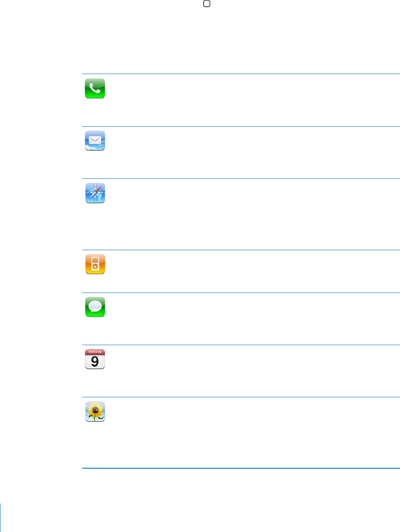400x532 pixels.
Task: Launch the Safari compass icon
Action: pos(95,193)
